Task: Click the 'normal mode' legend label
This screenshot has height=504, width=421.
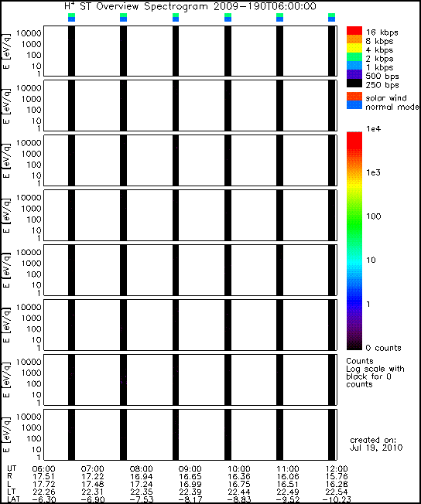Action: (392, 107)
